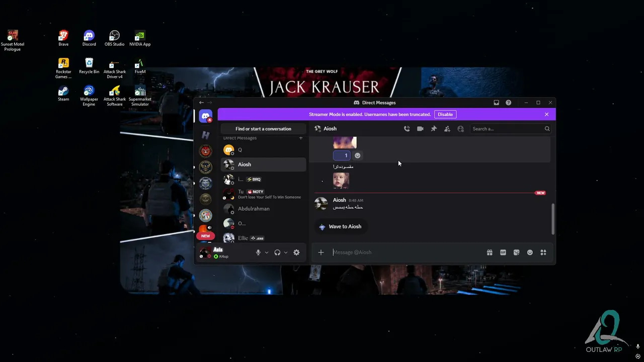Focus the Message @Aiosh input box
Viewport: 644px width, 362px height.
click(407, 252)
